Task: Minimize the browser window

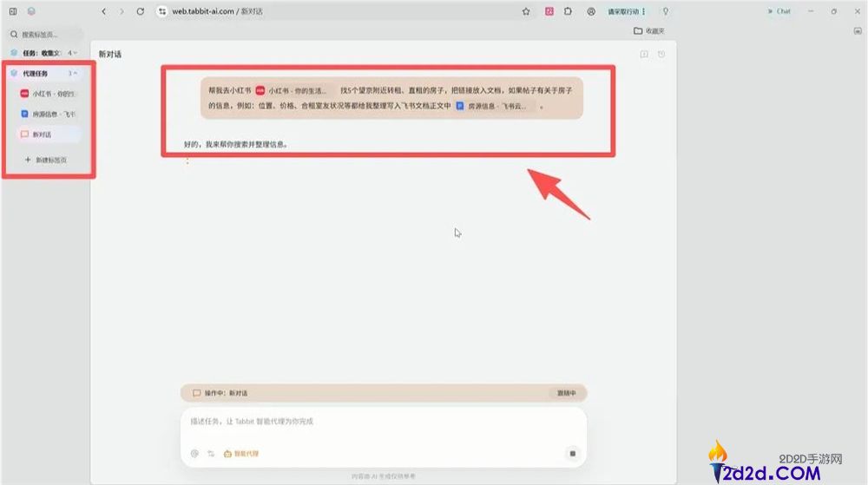Action: click(811, 11)
